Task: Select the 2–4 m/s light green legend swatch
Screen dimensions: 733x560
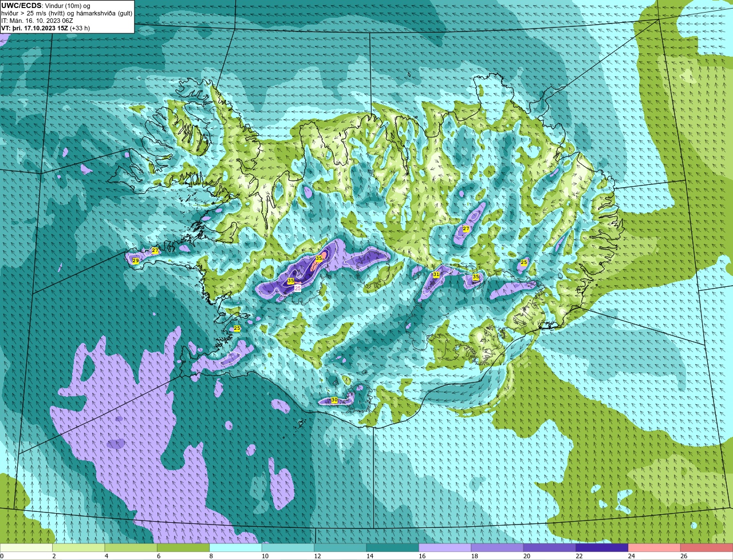Action: [78, 548]
